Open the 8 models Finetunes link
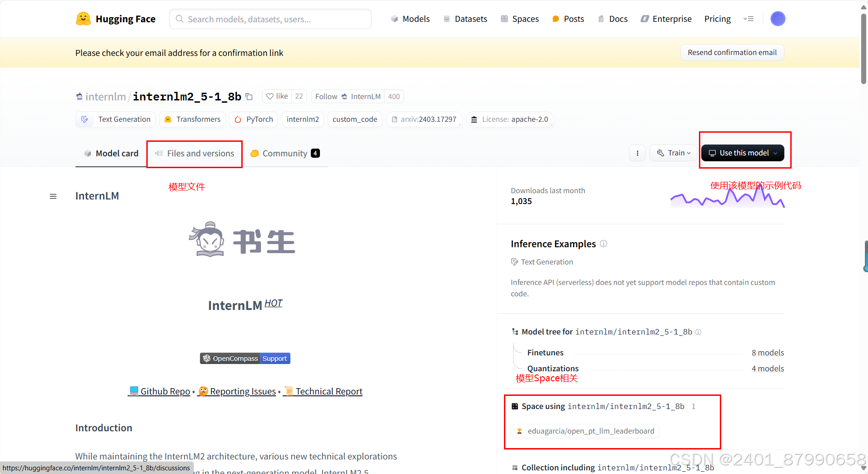This screenshot has height=474, width=868. 768,353
